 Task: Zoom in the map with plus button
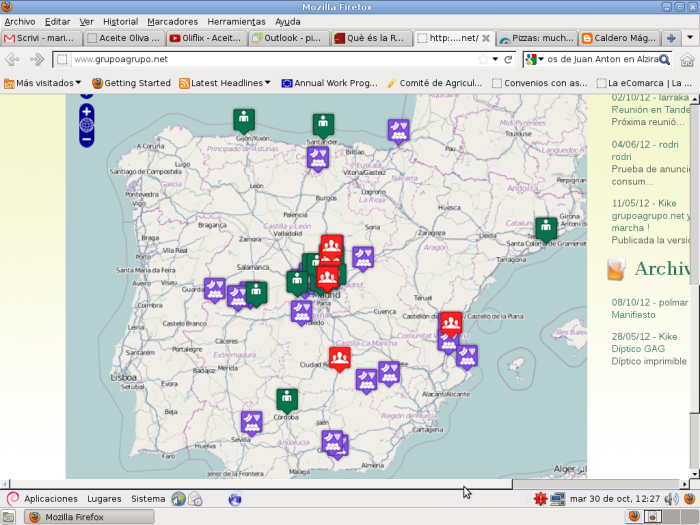(x=87, y=112)
